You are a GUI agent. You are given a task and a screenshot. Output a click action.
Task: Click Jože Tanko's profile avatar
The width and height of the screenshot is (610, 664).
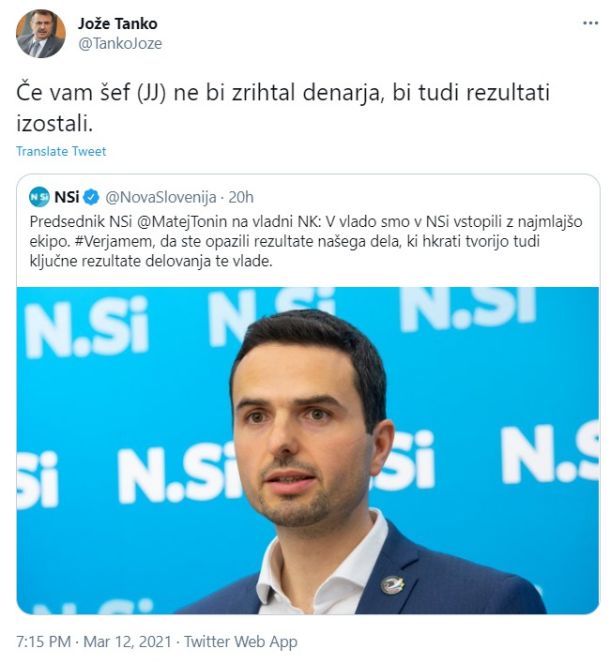[41, 33]
